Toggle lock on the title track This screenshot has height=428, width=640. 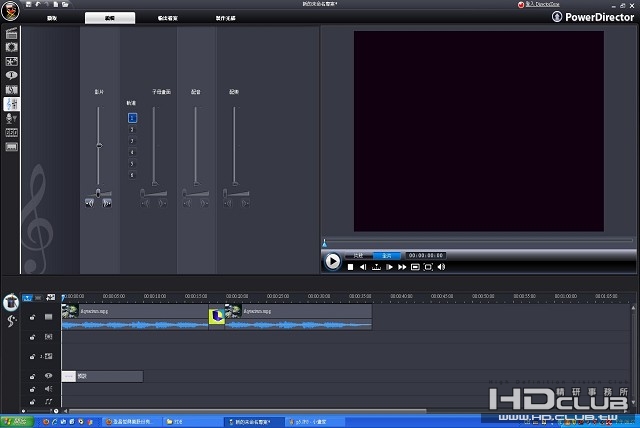(x=32, y=376)
